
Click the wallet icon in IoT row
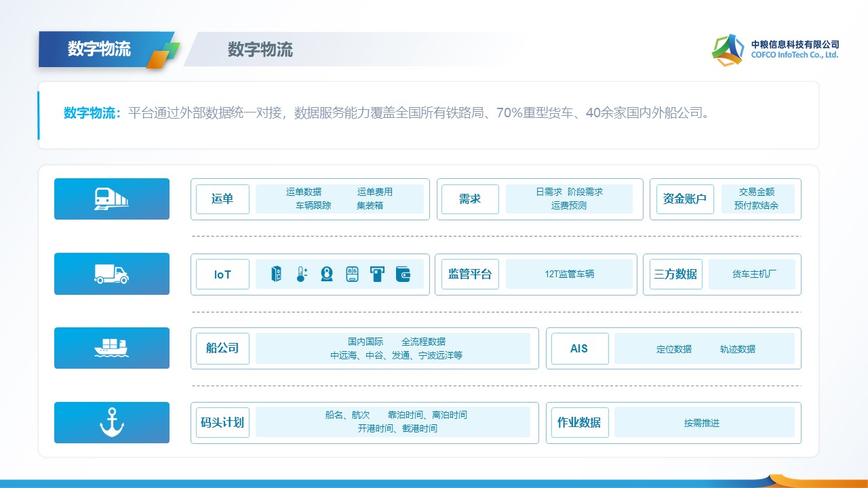click(x=403, y=274)
